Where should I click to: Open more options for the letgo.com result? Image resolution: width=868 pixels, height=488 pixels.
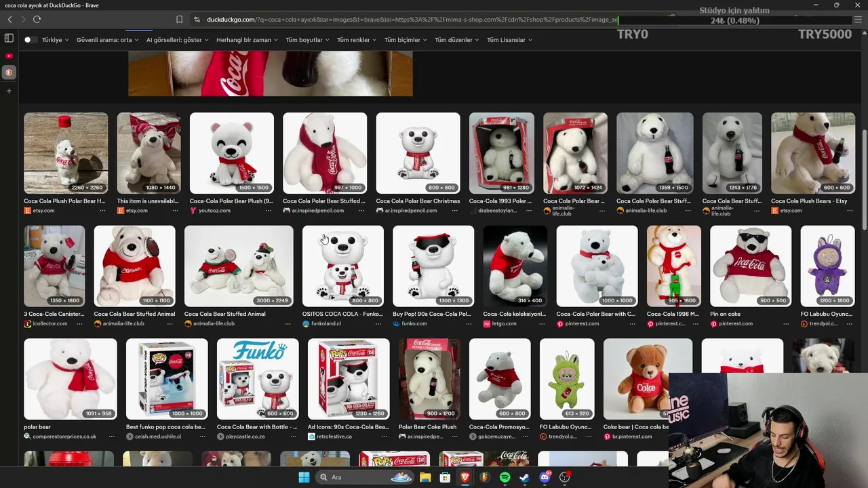click(542, 324)
